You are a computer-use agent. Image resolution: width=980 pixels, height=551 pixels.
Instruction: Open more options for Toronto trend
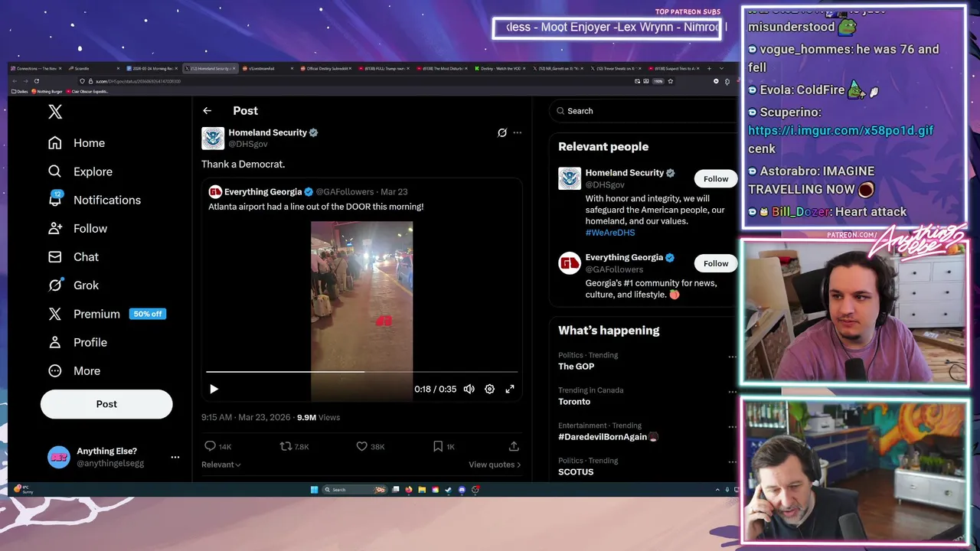point(732,391)
